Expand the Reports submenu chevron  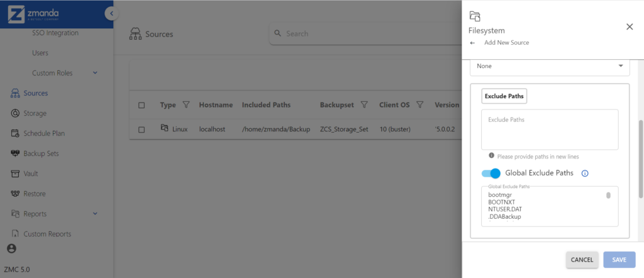coord(96,213)
